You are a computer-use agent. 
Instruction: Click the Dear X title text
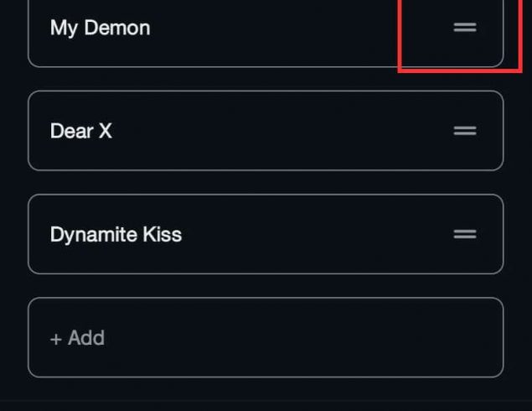(80, 131)
